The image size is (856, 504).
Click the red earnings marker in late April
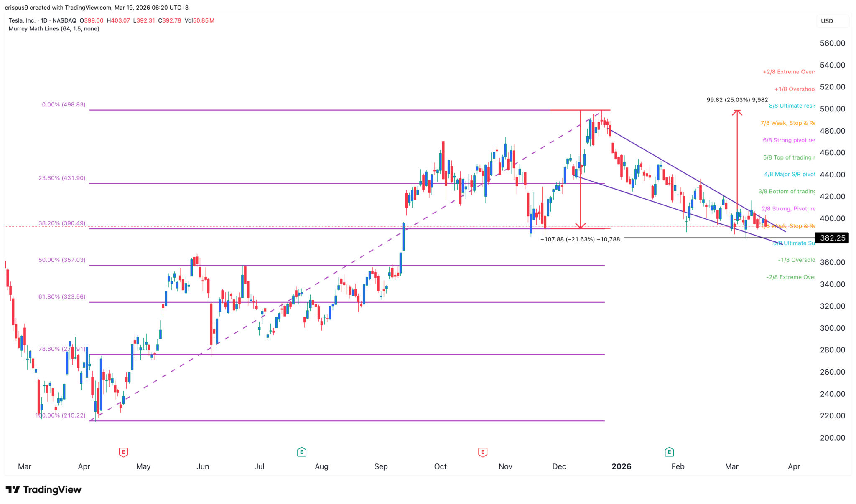click(x=123, y=452)
